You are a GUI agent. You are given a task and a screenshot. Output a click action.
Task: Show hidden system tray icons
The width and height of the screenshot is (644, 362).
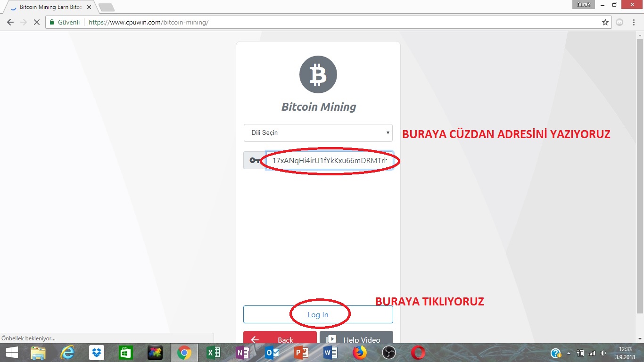point(569,353)
